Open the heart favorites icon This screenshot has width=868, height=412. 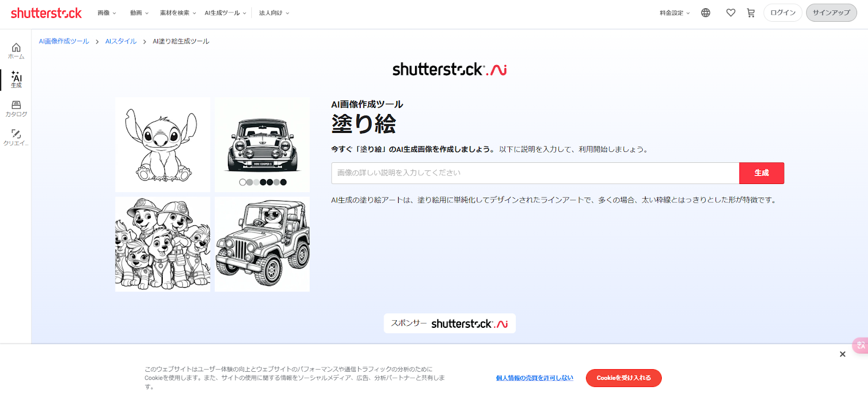(x=731, y=12)
